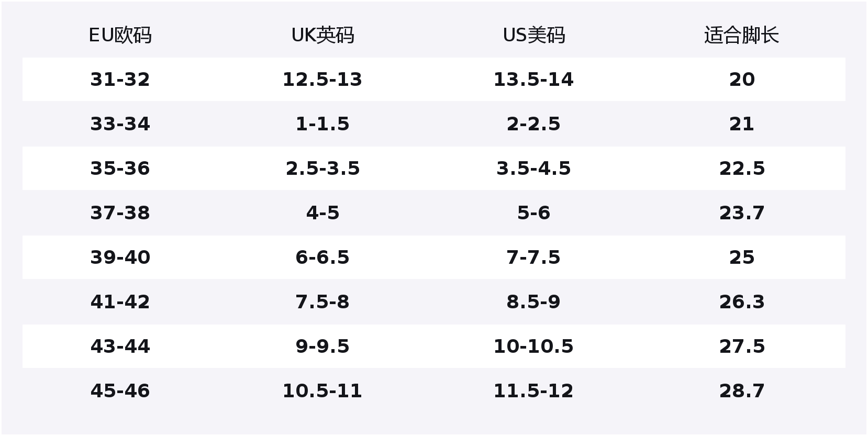
Task: Click foot length 26.3 cell
Action: 741,302
